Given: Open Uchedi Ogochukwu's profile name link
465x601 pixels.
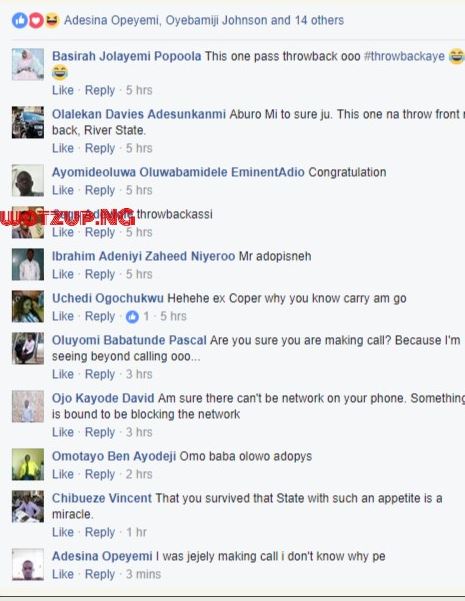Looking at the screenshot, I should 108,298.
